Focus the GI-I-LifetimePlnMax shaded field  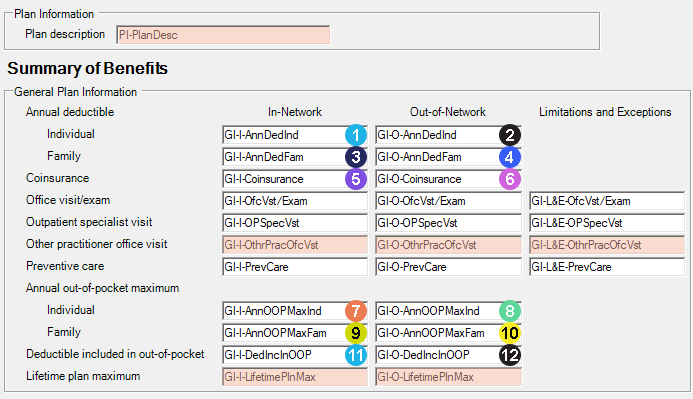coord(295,377)
